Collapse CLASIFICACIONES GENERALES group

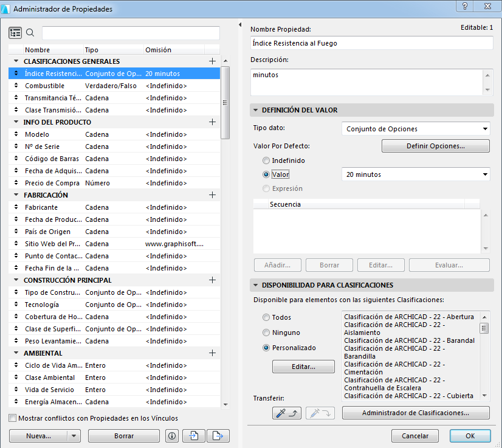coord(16,61)
